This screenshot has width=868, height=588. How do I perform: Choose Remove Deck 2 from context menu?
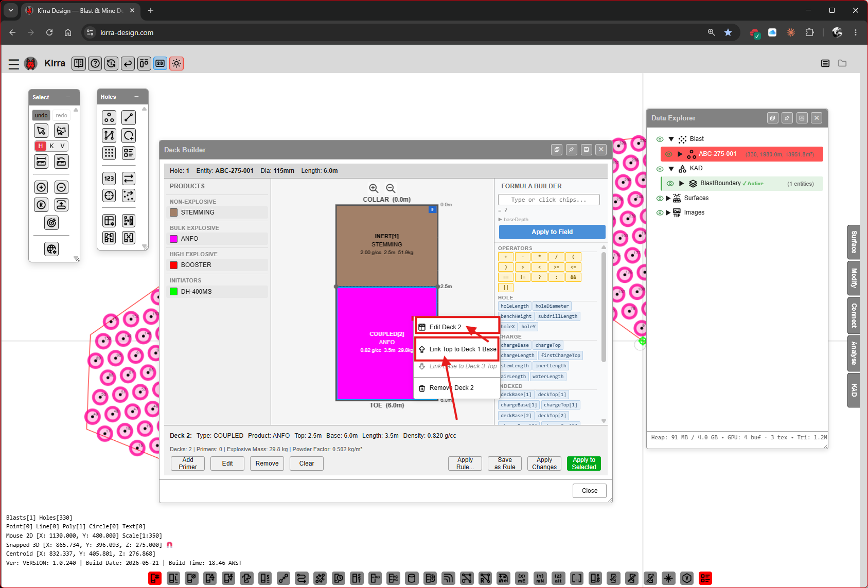click(457, 388)
